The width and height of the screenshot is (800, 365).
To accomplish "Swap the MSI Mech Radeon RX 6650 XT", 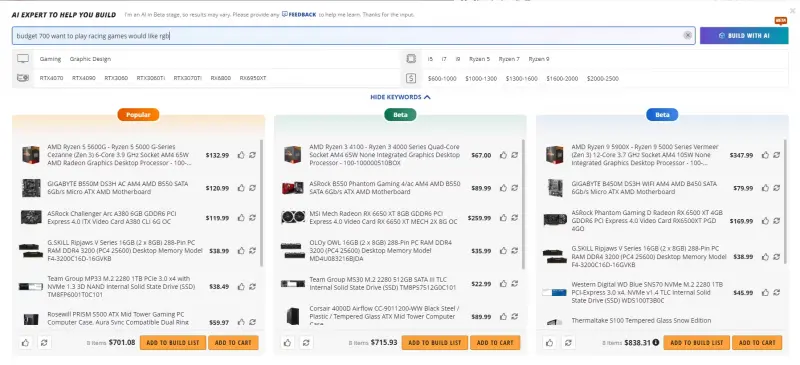I will click(x=514, y=217).
